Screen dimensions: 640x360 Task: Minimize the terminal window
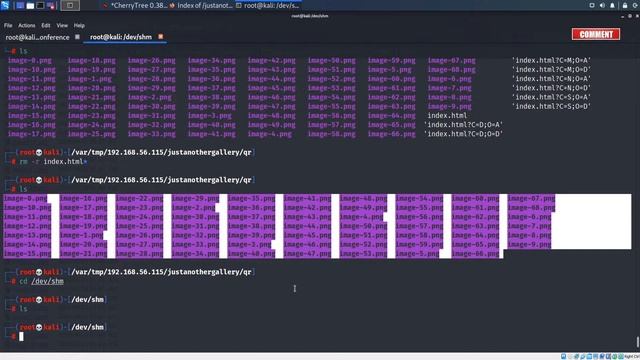pos(622,16)
